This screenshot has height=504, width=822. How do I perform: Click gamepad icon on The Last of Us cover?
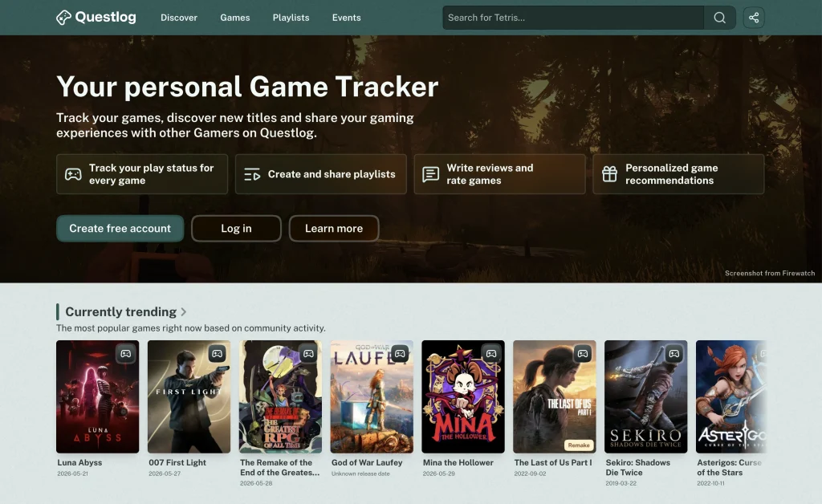pyautogui.click(x=583, y=354)
